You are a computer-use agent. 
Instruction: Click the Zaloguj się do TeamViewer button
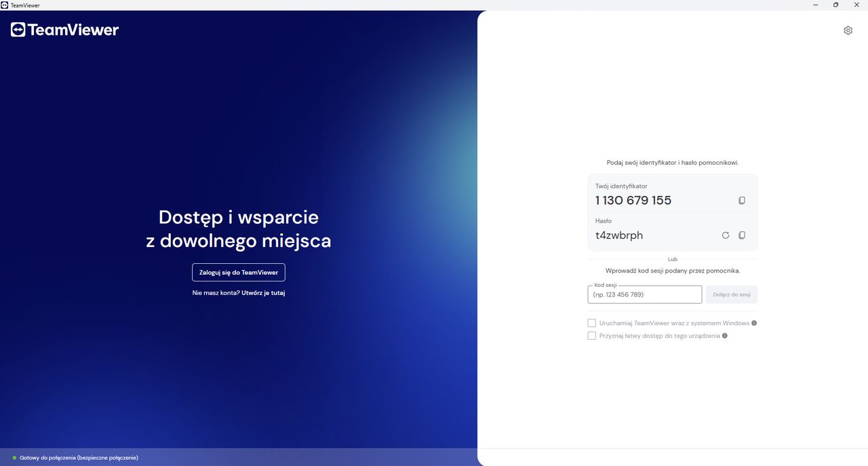239,272
